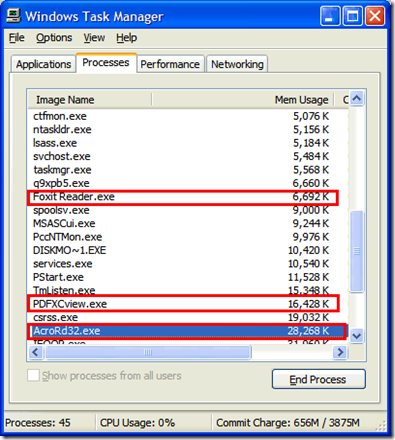Click the 28,268 K memory value
Screen dimensions: 395x440
pyautogui.click(x=308, y=331)
